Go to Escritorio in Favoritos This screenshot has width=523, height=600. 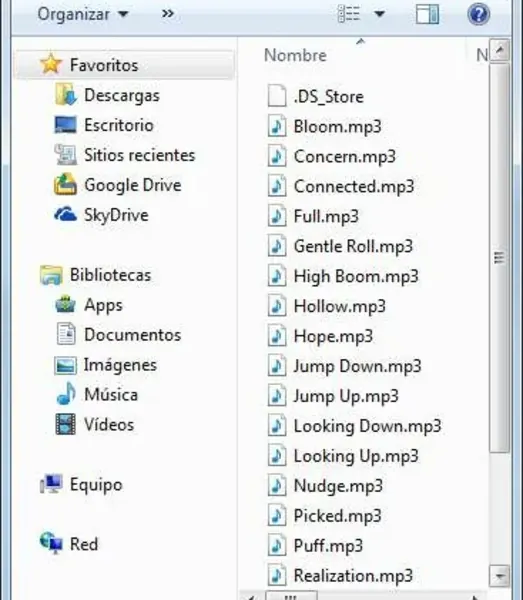click(x=119, y=125)
